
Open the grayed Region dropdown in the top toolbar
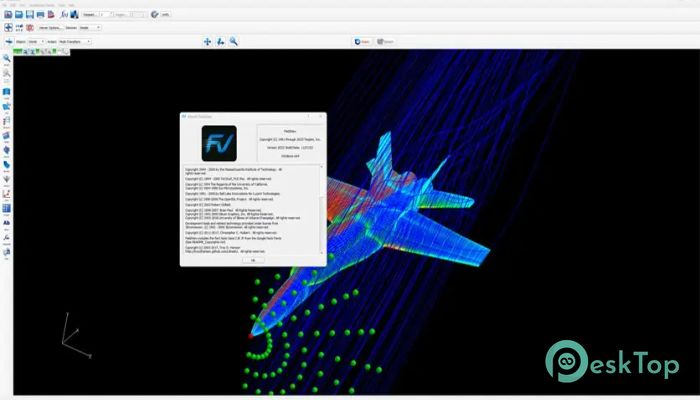tap(138, 15)
